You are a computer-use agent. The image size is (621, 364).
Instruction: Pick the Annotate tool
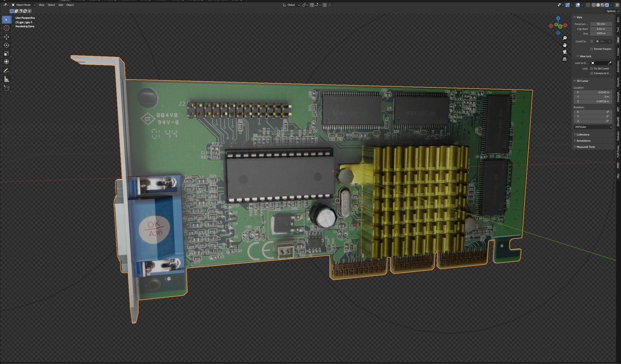point(6,71)
